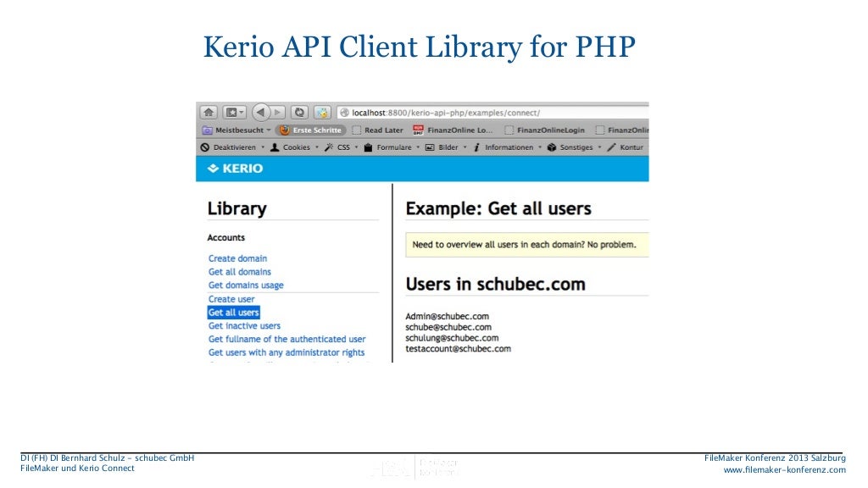Click the Kontur pencil icon

612,147
